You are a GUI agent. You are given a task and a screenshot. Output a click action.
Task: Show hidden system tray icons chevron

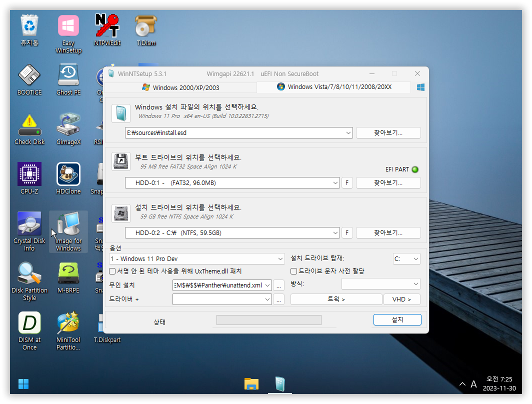[462, 384]
